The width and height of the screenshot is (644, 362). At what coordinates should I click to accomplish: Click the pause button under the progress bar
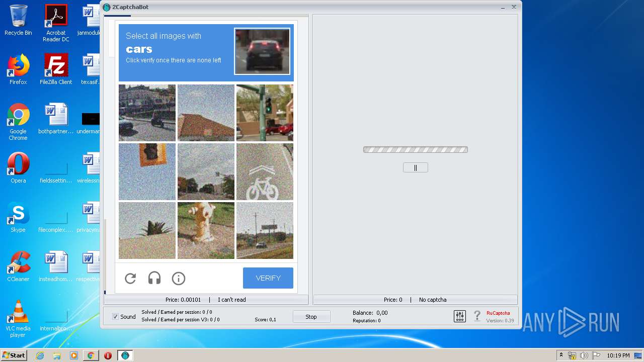[416, 167]
